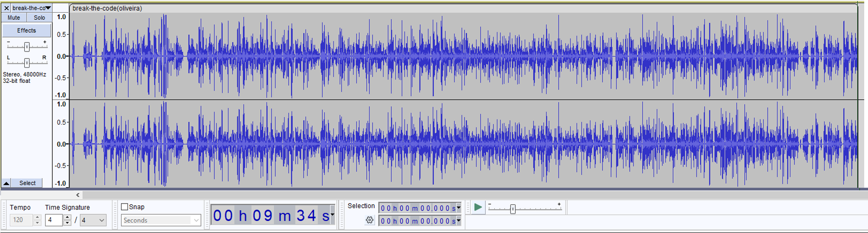Click the "Time Signature" label
Image resolution: width=868 pixels, height=233 pixels.
(68, 207)
